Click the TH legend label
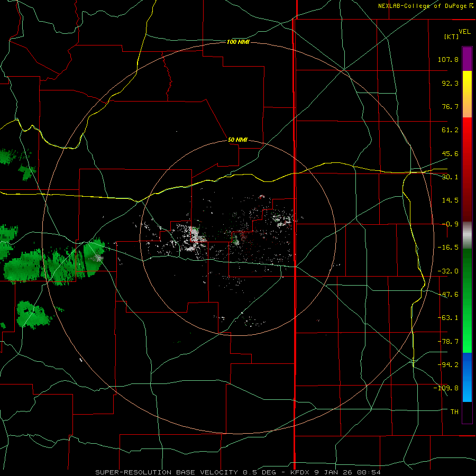The image size is (476, 476). pyautogui.click(x=454, y=411)
